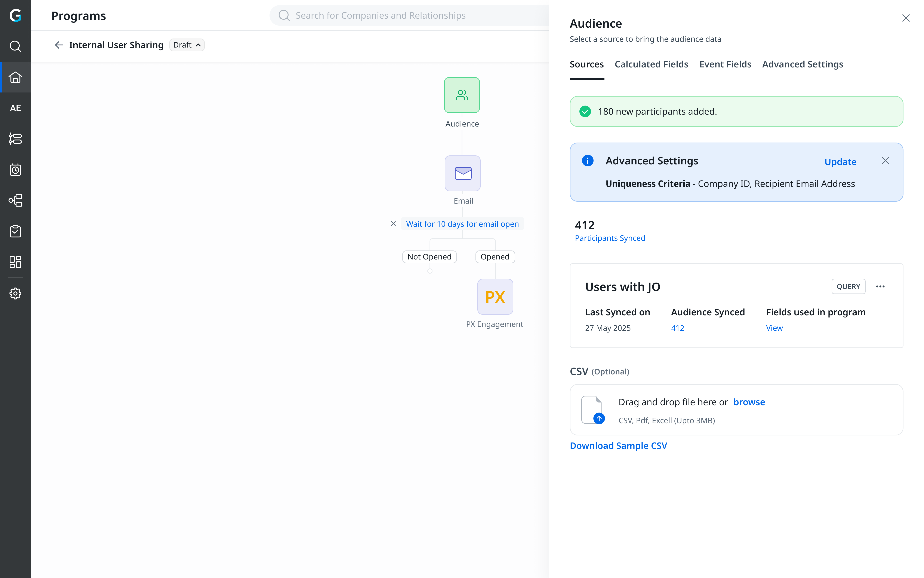Select the Not Opened branch
Image resolution: width=924 pixels, height=578 pixels.
(x=429, y=256)
